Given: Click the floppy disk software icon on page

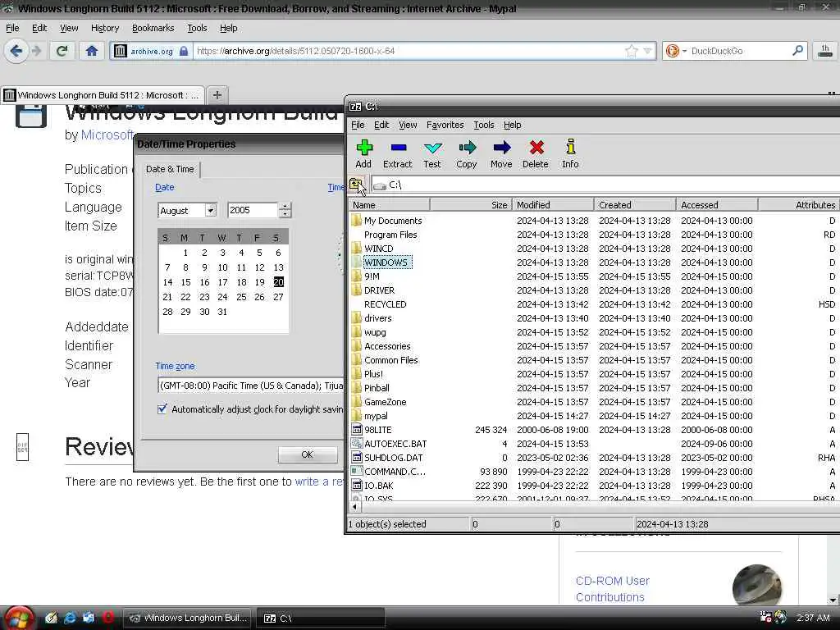Looking at the screenshot, I should 31,116.
